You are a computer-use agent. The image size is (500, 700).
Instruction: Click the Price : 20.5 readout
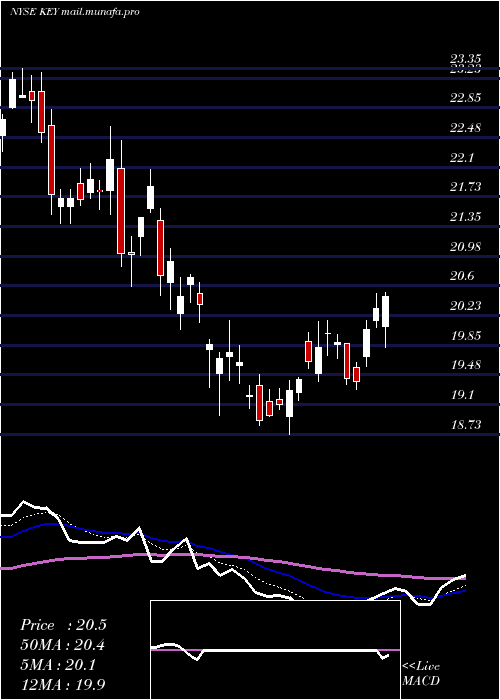(63, 625)
